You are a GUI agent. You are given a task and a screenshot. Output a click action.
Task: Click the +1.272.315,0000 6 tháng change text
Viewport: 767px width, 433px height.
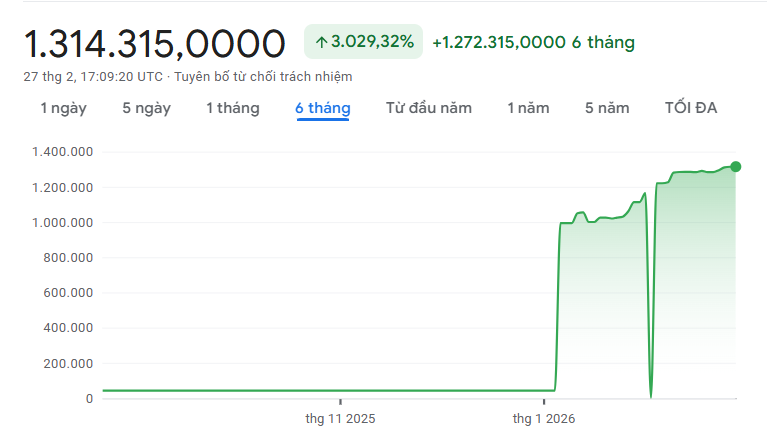tap(533, 42)
